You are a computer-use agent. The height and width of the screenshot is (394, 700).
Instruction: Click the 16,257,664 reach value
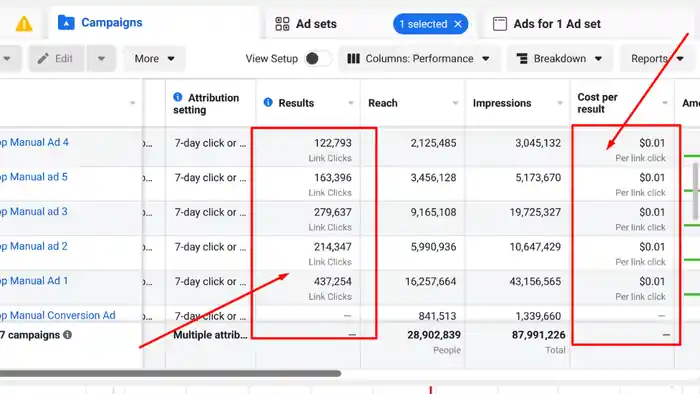click(431, 281)
